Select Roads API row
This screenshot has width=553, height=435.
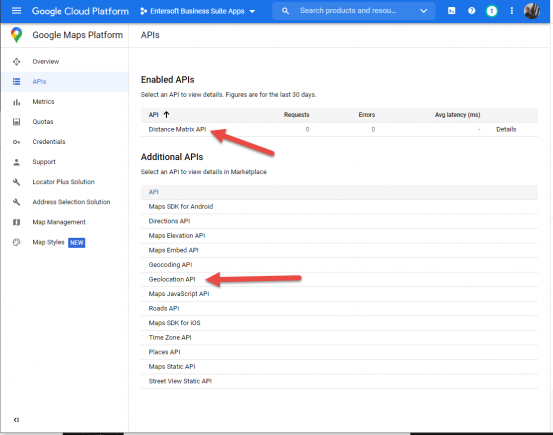point(339,309)
